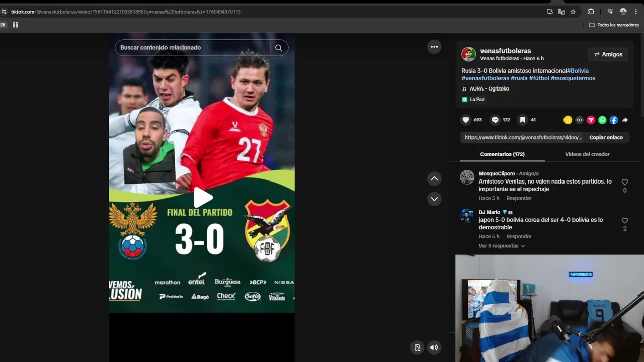Open the apps grid in bookmarks bar
The width and height of the screenshot is (644, 362).
tap(16, 25)
